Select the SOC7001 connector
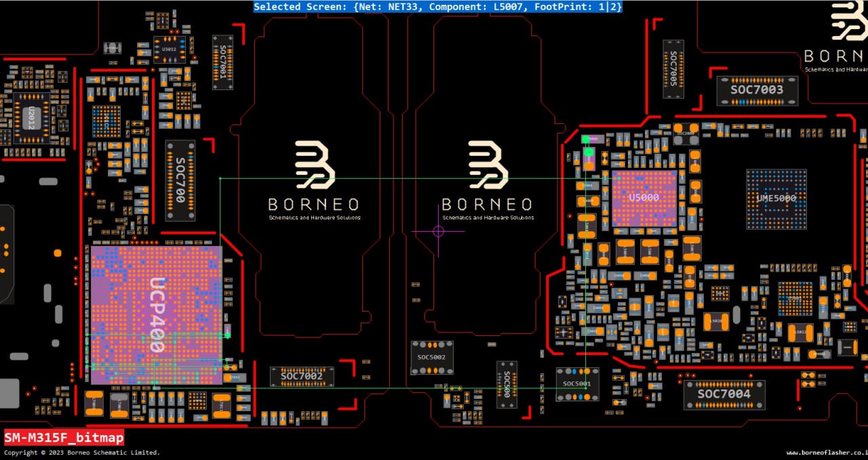 (223, 62)
